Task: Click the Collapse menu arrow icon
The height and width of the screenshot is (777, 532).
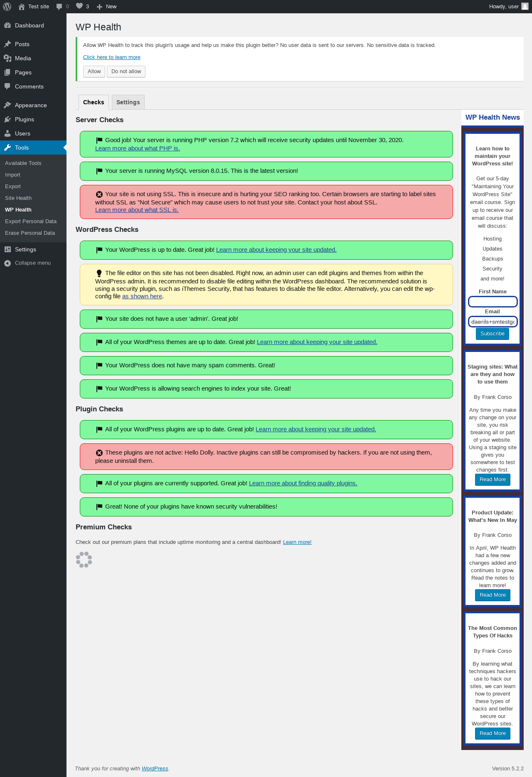Action: click(7, 263)
